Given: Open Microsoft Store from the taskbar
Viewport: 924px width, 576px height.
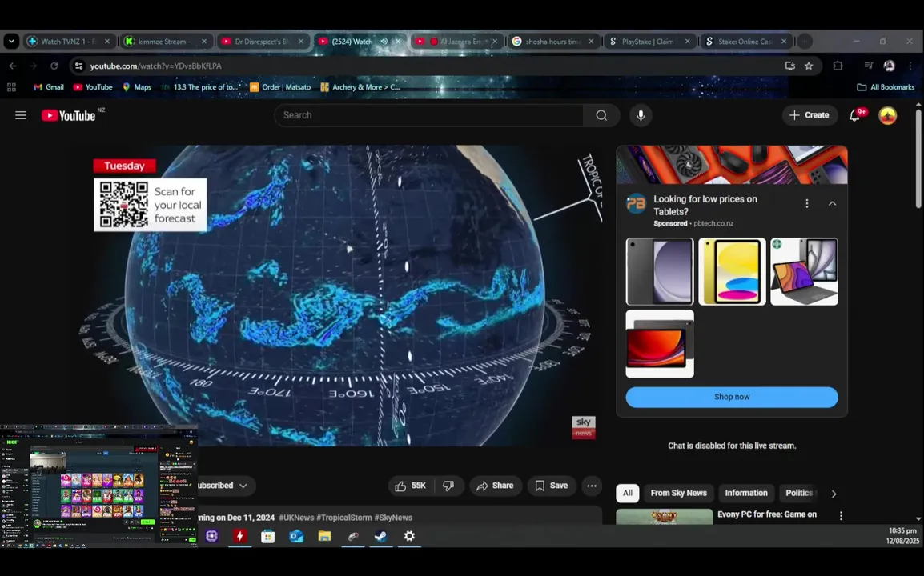Looking at the screenshot, I should point(268,536).
